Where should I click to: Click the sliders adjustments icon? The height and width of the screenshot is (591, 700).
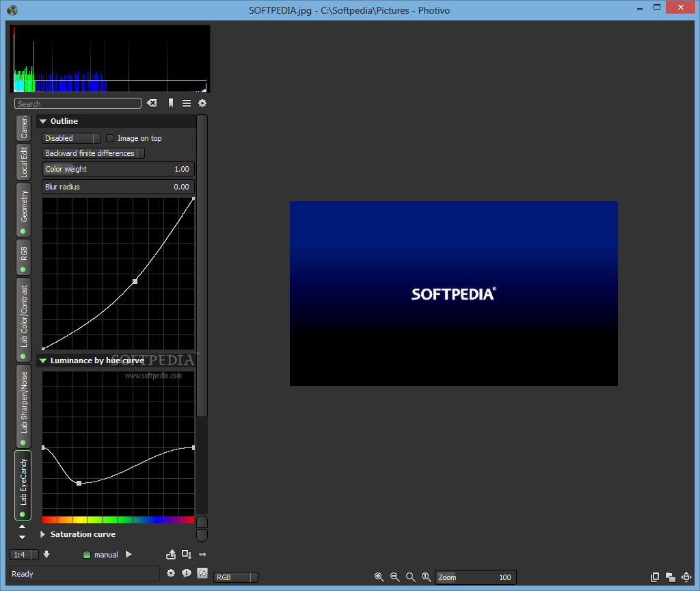pyautogui.click(x=202, y=573)
